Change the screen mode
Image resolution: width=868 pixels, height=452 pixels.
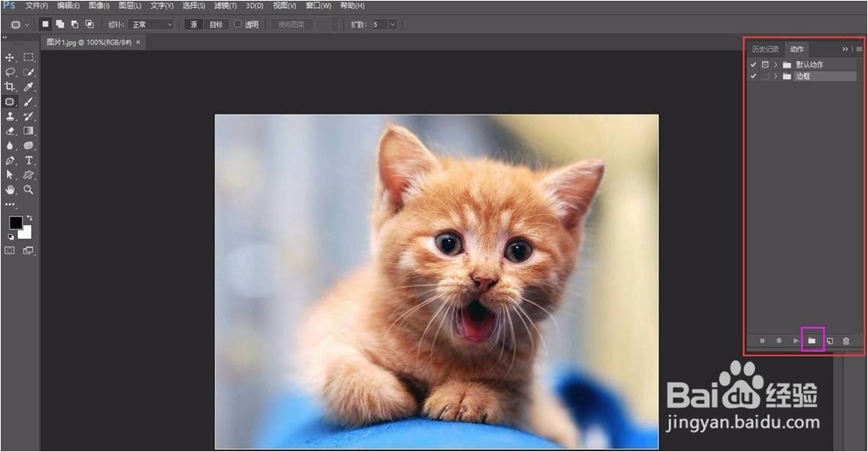tap(29, 251)
